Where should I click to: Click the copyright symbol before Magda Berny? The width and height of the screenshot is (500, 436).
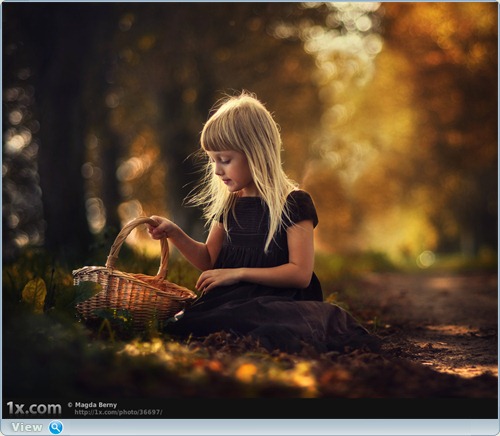(70, 405)
